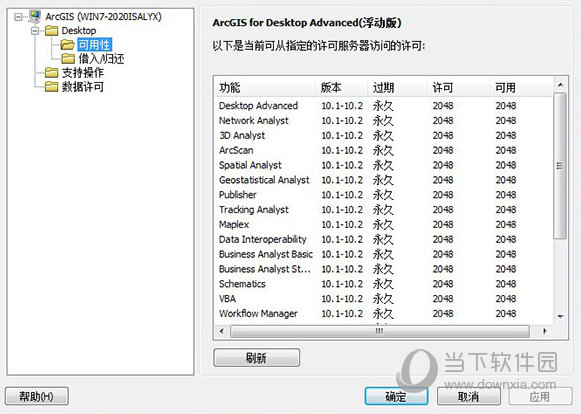
Task: Click the folder icon beside 数据许可
Action: pos(52,87)
